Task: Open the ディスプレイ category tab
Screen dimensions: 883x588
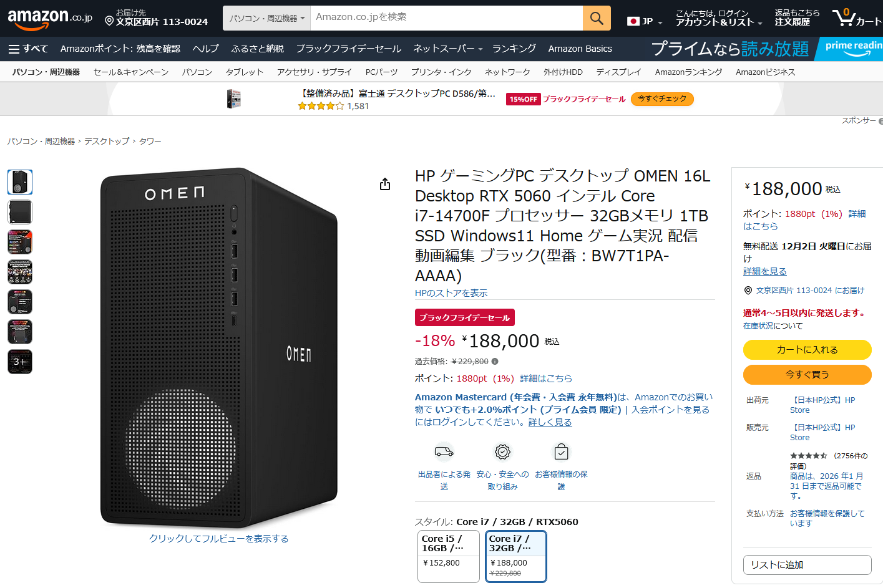Action: tap(618, 72)
